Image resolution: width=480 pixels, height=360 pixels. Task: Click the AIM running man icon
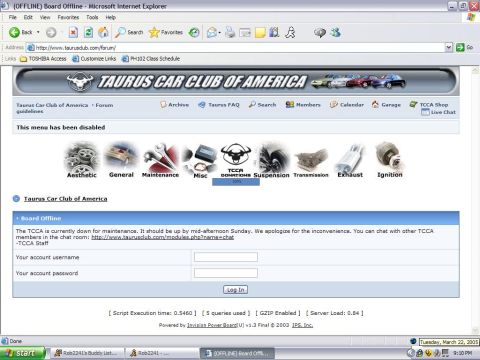pyautogui.click(x=290, y=32)
